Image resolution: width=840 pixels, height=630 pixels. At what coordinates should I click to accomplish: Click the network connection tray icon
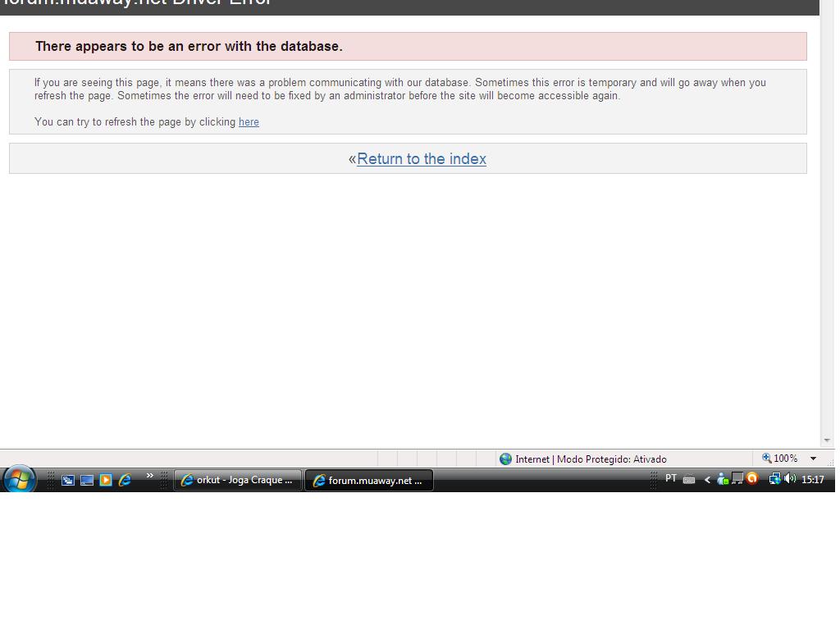coord(774,479)
